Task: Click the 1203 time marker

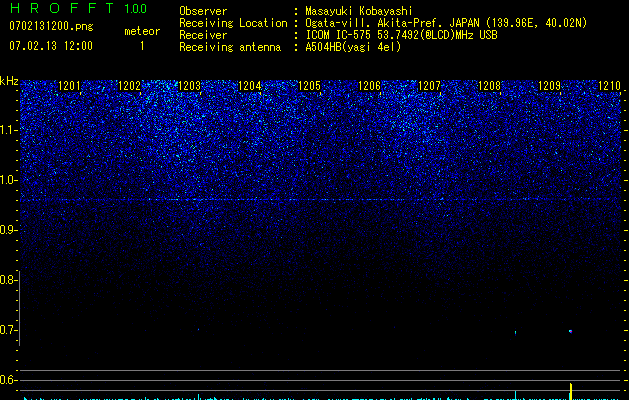Action: 189,86
